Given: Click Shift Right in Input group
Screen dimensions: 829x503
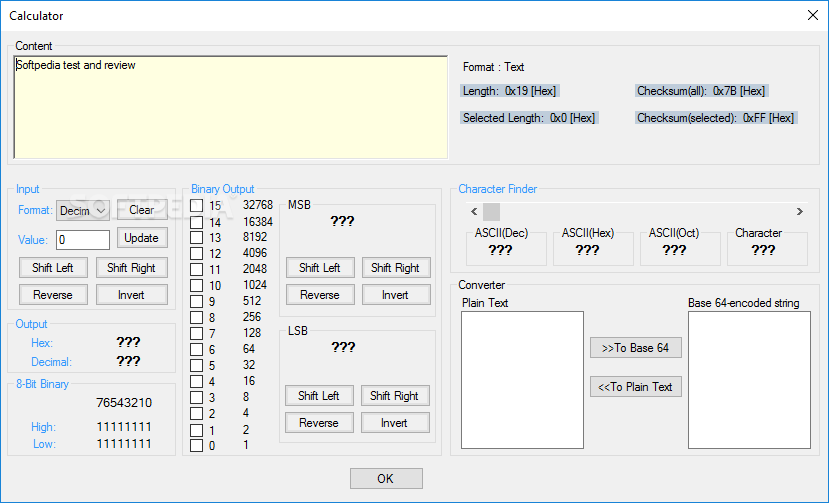Looking at the screenshot, I should pos(132,268).
